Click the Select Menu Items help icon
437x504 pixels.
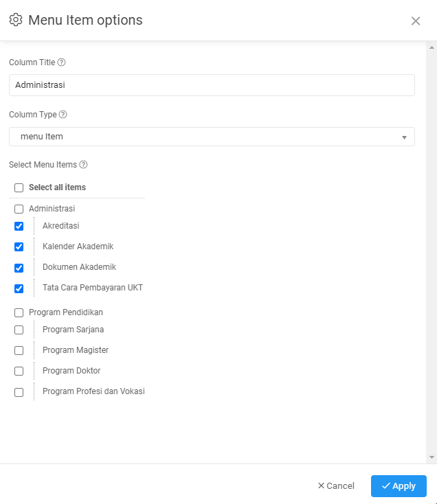coord(83,165)
